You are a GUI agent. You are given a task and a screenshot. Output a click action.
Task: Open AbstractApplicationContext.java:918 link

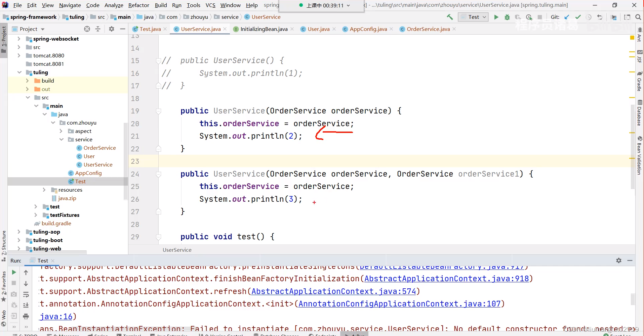click(447, 279)
